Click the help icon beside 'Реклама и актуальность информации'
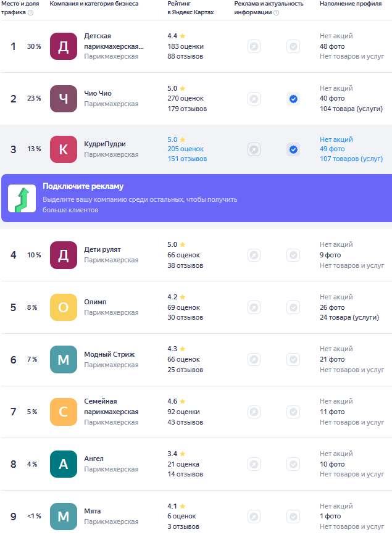 coord(276,12)
